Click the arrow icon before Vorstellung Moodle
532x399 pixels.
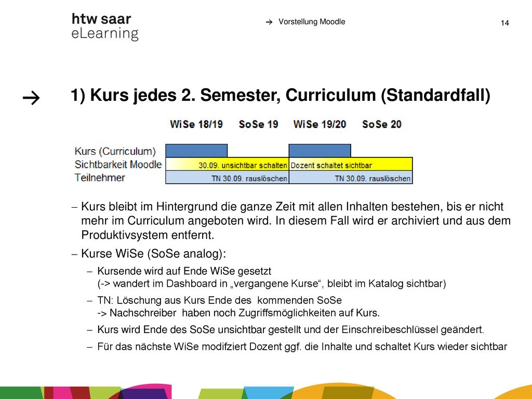tap(269, 22)
